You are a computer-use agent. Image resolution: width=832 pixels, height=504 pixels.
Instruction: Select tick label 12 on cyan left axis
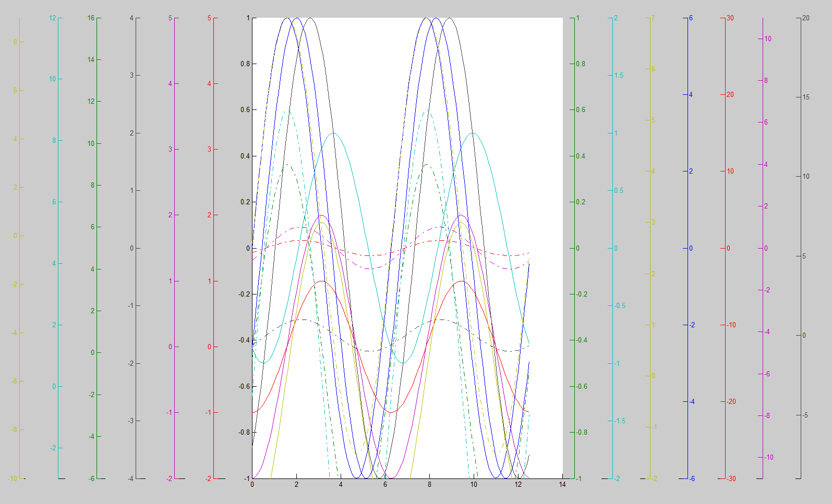point(52,18)
